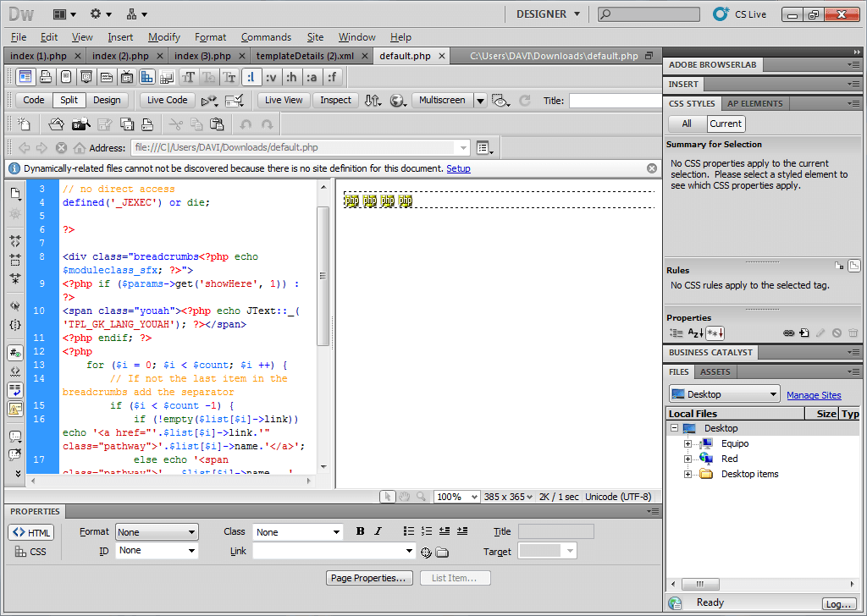Enable Inspect mode
The width and height of the screenshot is (867, 616).
pos(335,100)
